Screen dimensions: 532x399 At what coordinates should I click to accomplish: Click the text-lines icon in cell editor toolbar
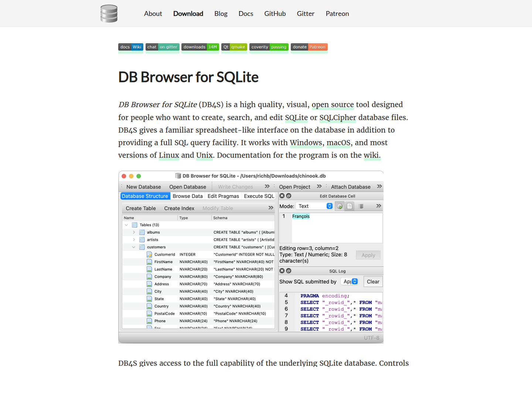click(x=361, y=206)
